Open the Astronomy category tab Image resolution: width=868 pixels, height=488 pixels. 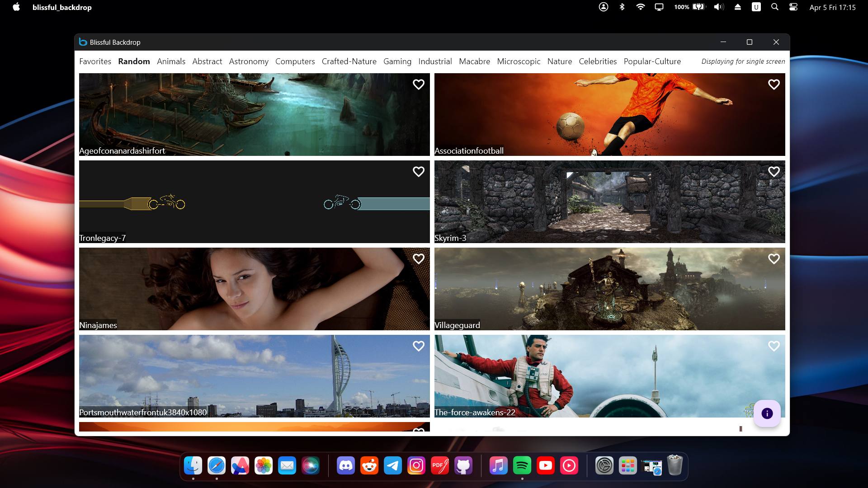[249, 61]
